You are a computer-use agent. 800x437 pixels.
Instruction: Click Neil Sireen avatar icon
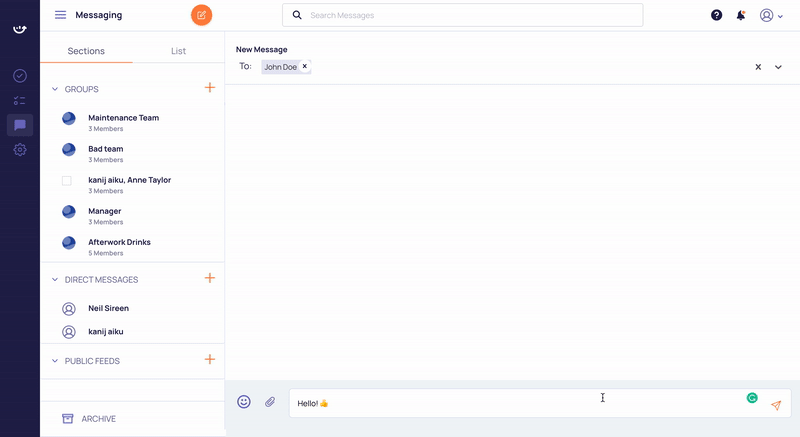69,309
